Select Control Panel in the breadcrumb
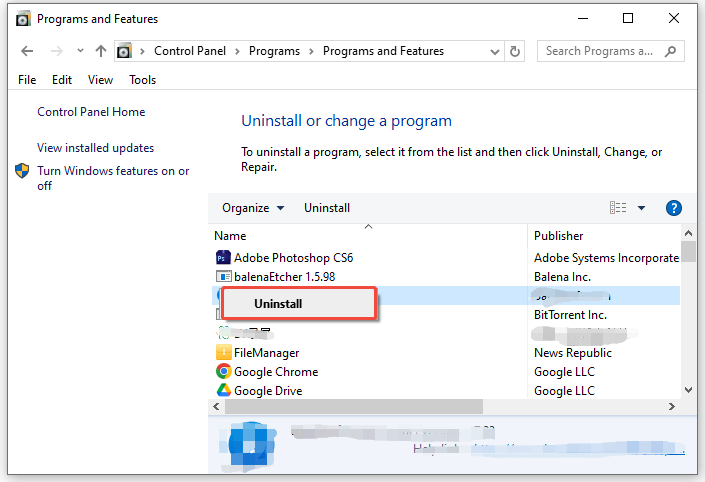The height and width of the screenshot is (482, 705). coord(190,51)
